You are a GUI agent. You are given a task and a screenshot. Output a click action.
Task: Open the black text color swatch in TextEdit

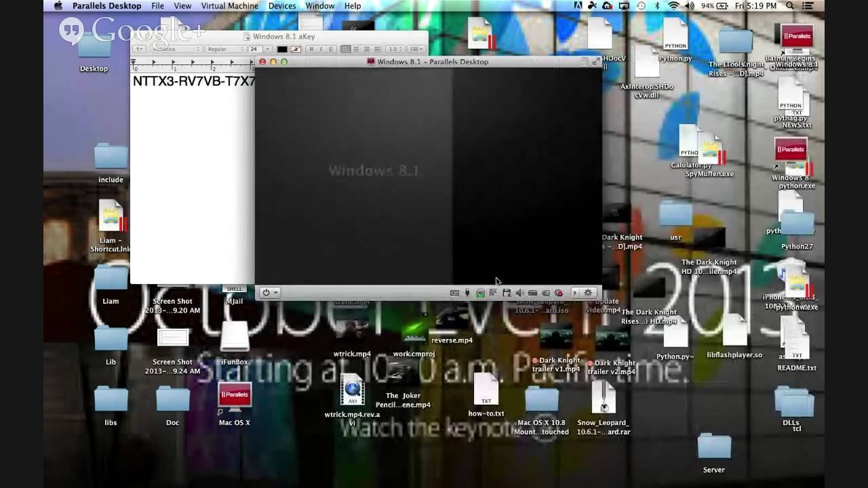[x=282, y=49]
